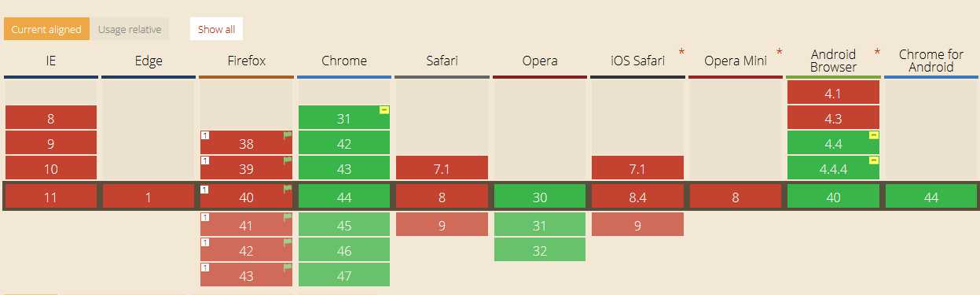The image size is (980, 295).
Task: Click the Chrome column header
Action: 344,61
